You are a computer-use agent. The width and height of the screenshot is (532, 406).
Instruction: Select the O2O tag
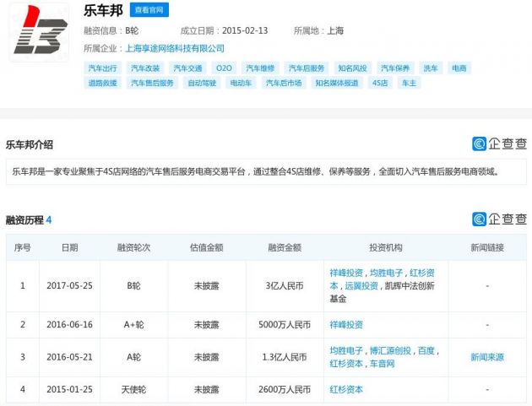[x=224, y=68]
